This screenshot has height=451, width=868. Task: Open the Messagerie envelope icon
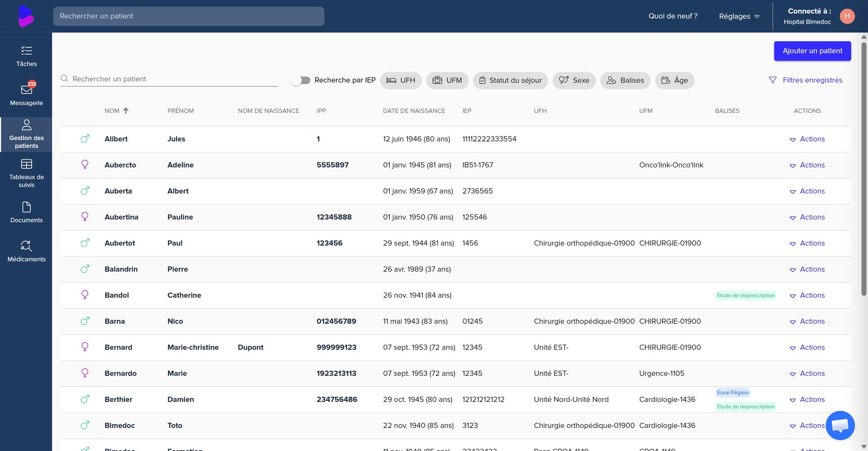tap(27, 90)
